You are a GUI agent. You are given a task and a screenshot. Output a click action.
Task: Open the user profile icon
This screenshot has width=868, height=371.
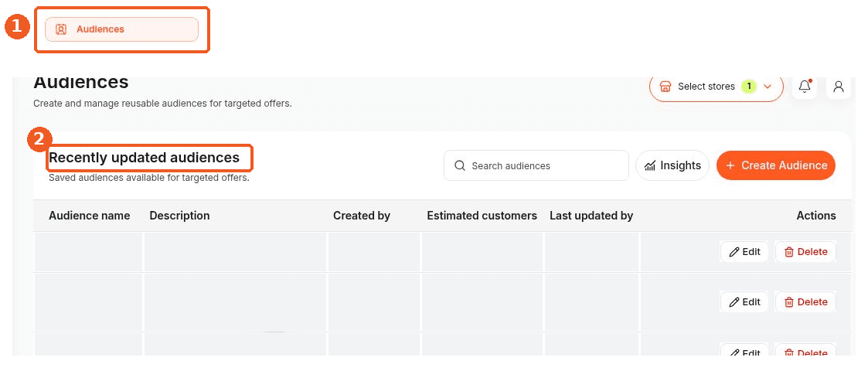[x=838, y=87]
